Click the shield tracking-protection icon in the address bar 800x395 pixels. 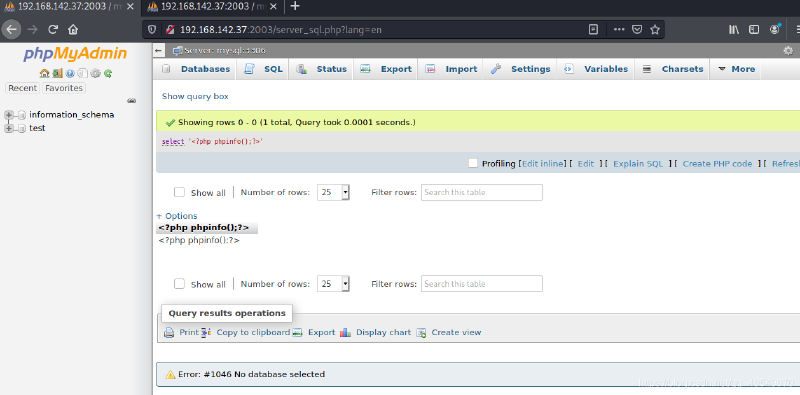click(x=152, y=30)
